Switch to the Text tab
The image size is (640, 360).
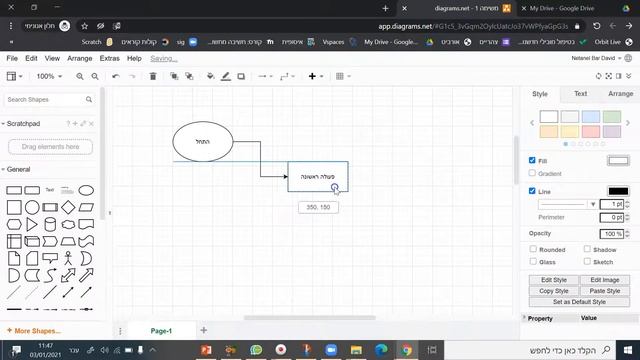tap(580, 94)
